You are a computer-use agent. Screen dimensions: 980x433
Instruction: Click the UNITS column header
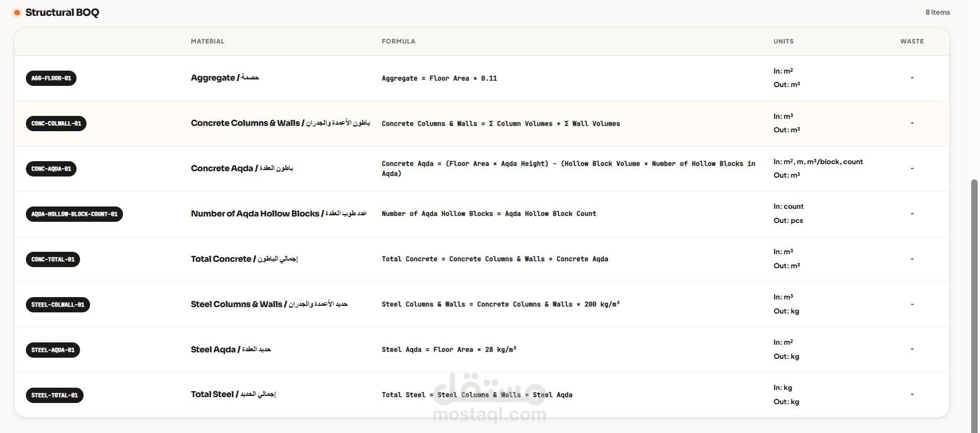pyautogui.click(x=783, y=41)
